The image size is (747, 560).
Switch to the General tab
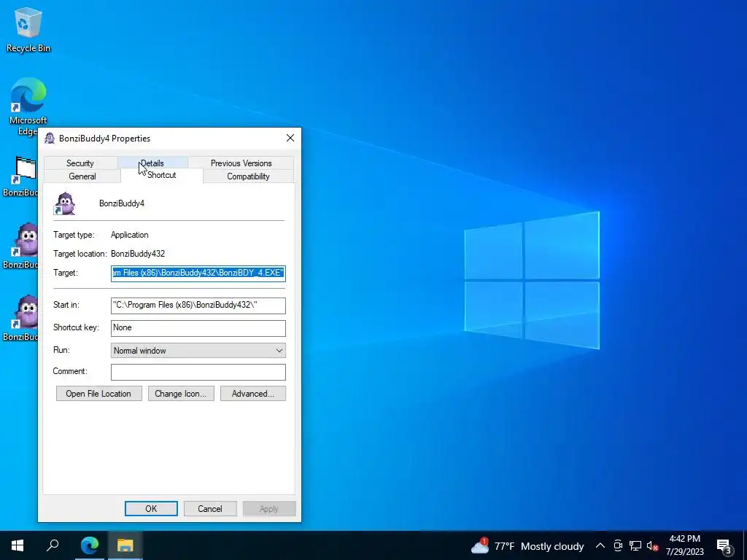click(82, 176)
